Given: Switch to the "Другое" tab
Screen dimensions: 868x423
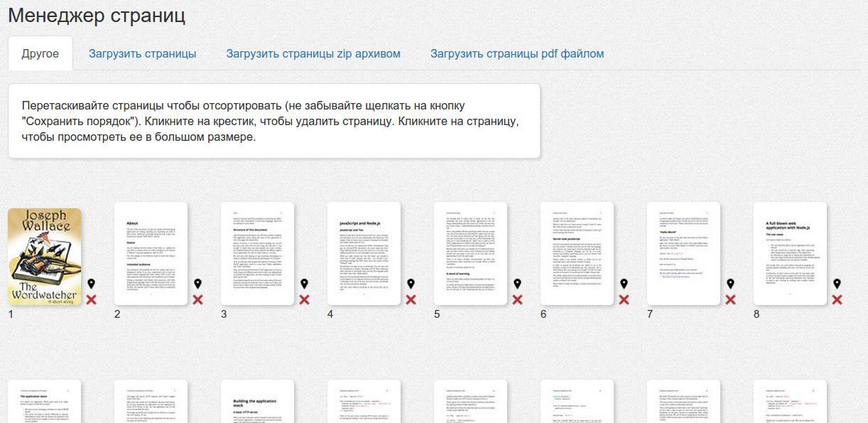Looking at the screenshot, I should click(x=40, y=54).
